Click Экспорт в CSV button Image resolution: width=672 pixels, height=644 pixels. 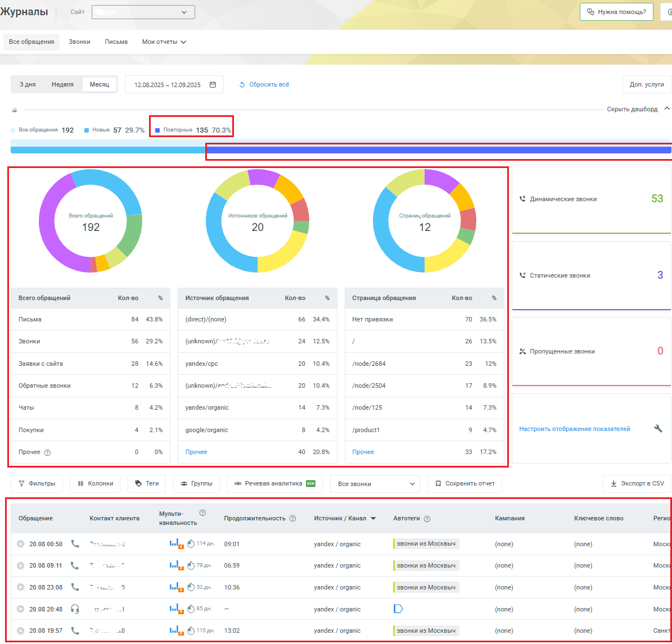(x=637, y=483)
